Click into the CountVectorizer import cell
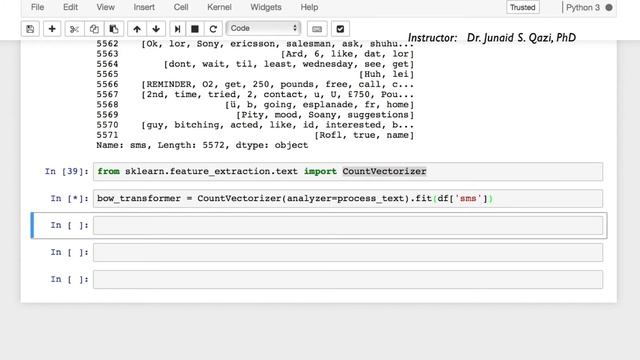Viewport: 640px width, 360px height. click(x=348, y=171)
